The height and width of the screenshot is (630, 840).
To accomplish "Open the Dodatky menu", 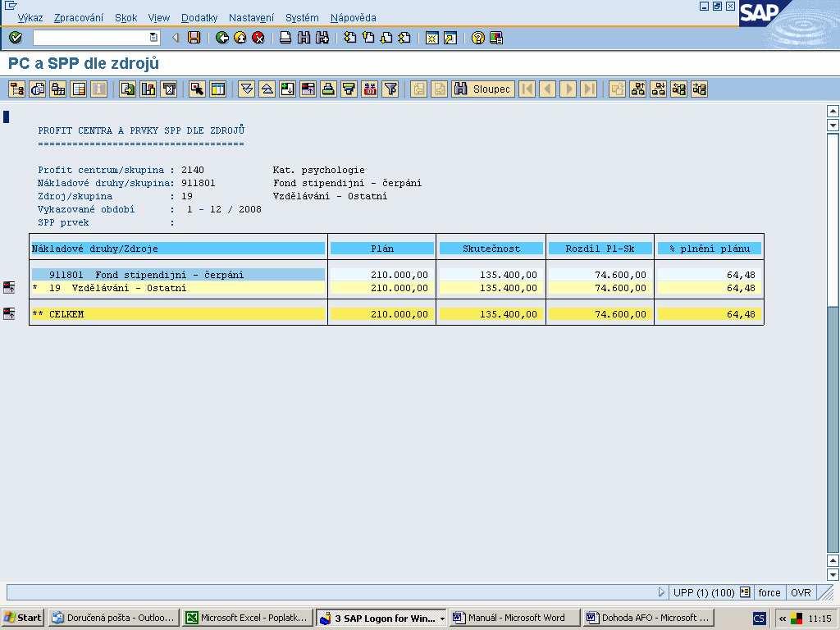I will [199, 18].
